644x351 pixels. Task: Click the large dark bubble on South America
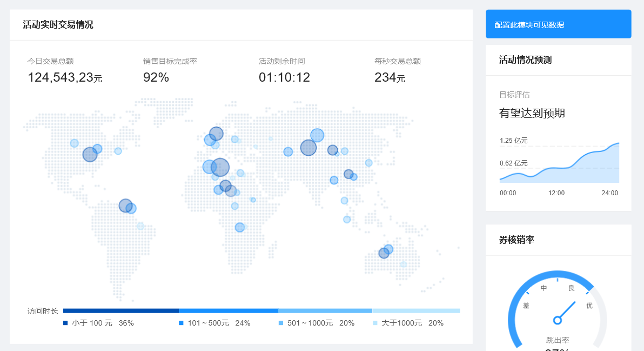[x=125, y=206]
